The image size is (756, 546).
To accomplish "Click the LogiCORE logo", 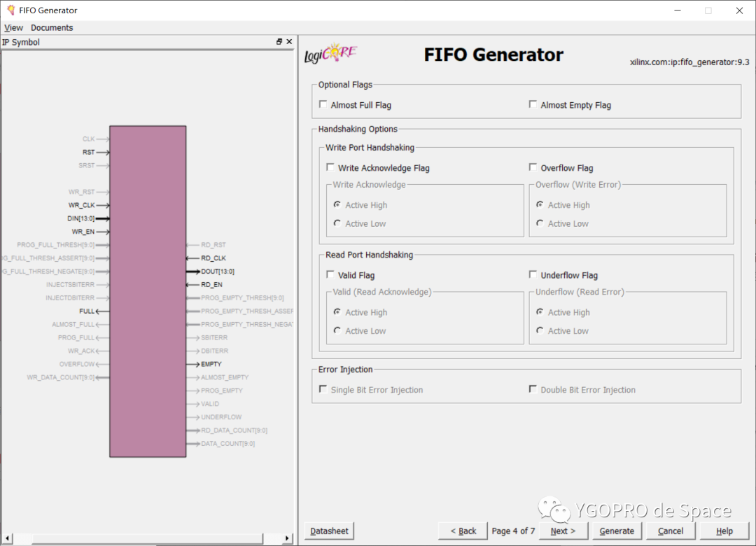I will (330, 53).
